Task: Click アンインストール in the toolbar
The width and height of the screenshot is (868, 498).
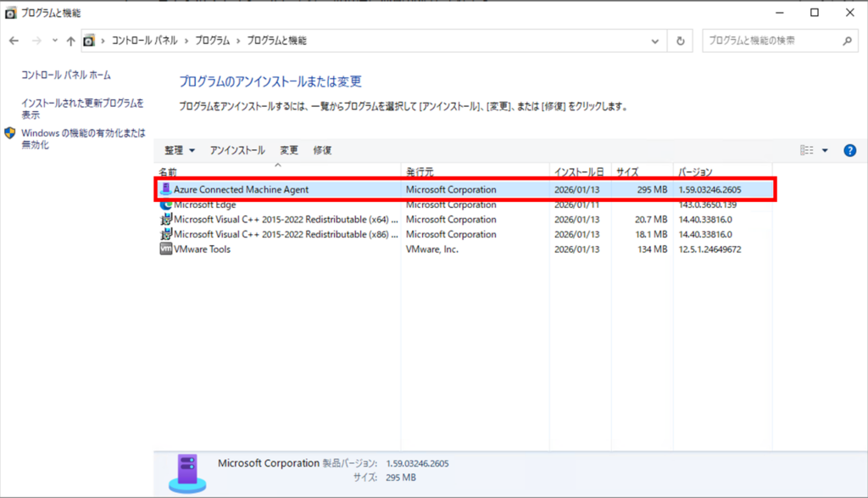Action: tap(237, 150)
